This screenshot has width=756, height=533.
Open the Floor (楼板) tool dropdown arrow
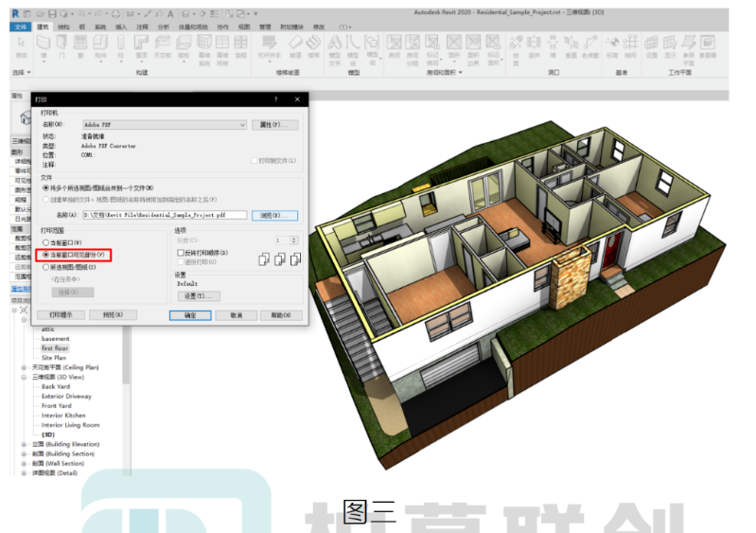(184, 62)
